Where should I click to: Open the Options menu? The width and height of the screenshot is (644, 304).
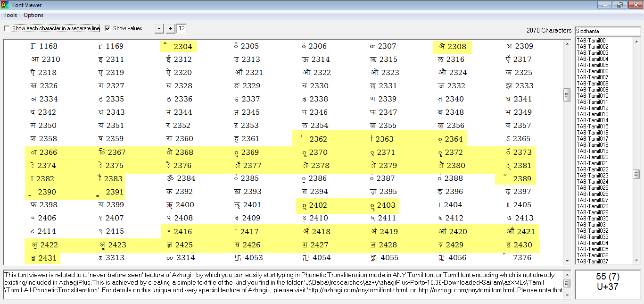[x=33, y=15]
